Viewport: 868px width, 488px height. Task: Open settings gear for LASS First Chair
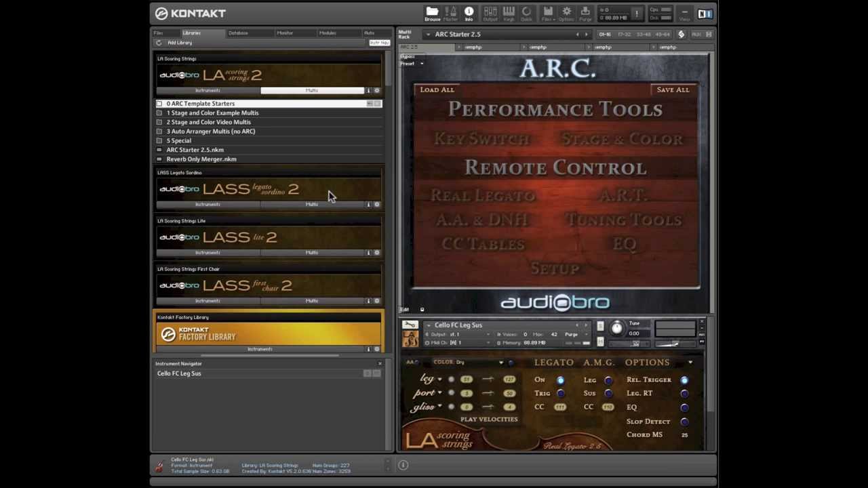point(377,300)
